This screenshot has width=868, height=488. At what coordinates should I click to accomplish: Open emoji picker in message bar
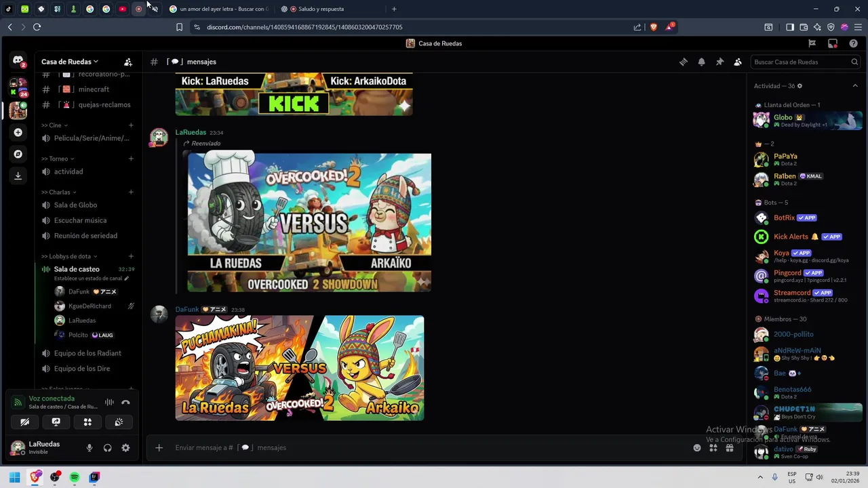(697, 448)
